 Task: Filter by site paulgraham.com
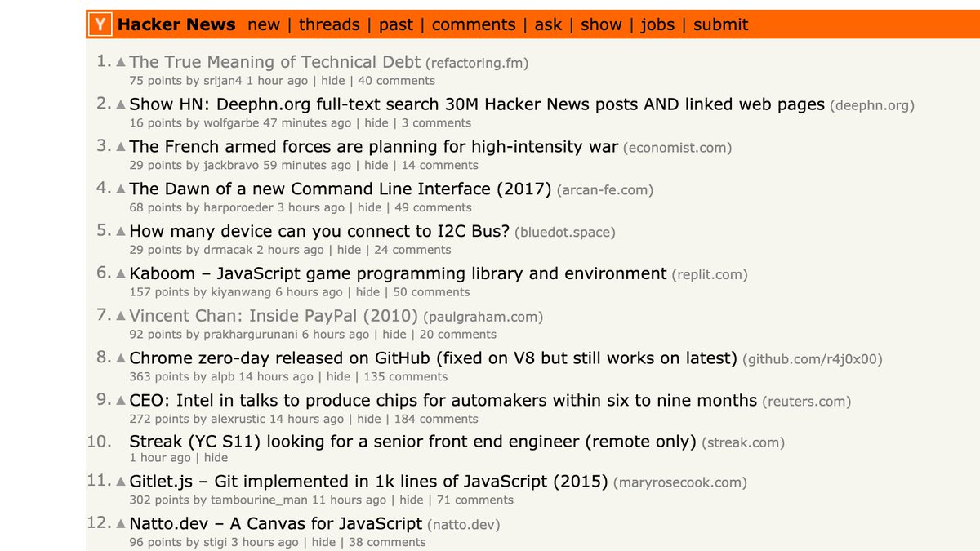point(483,317)
